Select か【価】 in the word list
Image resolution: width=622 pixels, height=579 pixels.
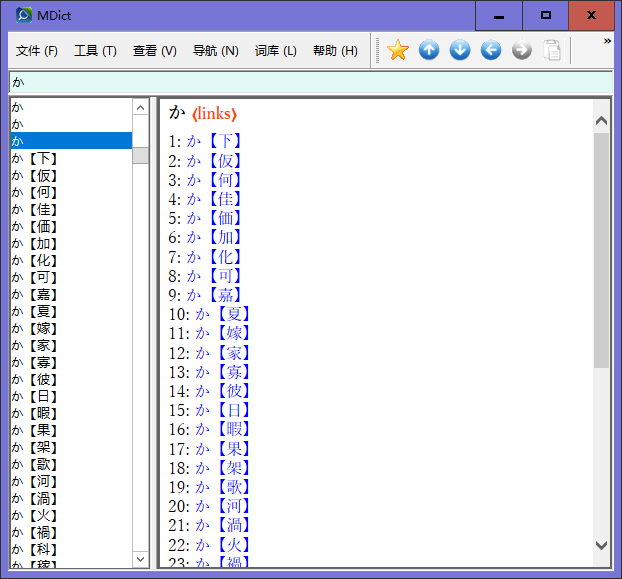coord(71,226)
